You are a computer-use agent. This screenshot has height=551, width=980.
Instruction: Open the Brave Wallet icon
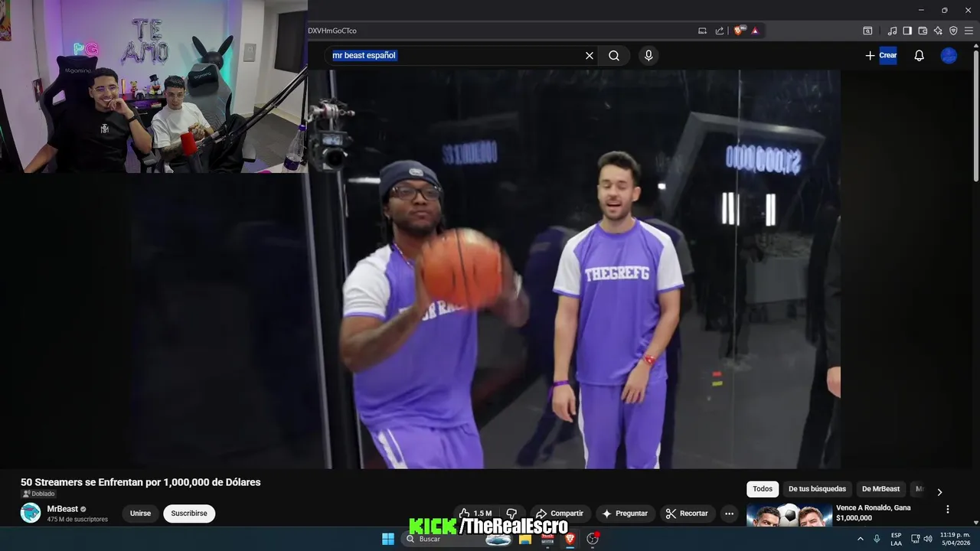(923, 31)
